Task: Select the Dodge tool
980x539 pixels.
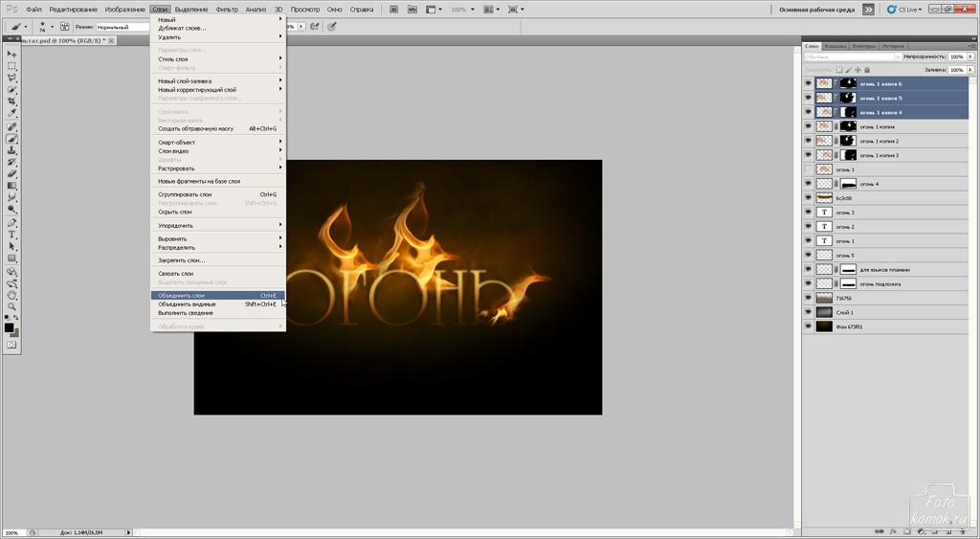Action: click(11, 210)
